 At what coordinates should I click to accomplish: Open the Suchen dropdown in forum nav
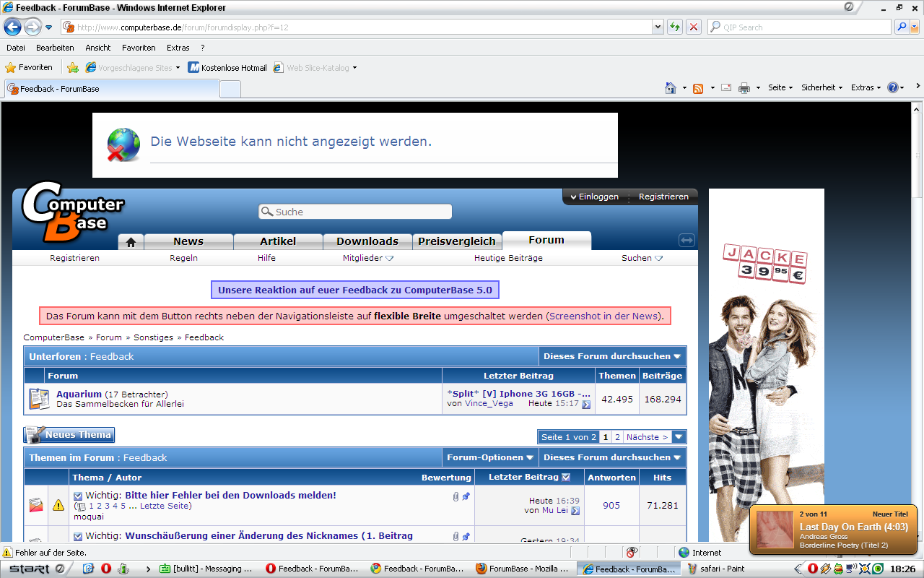[x=642, y=258]
